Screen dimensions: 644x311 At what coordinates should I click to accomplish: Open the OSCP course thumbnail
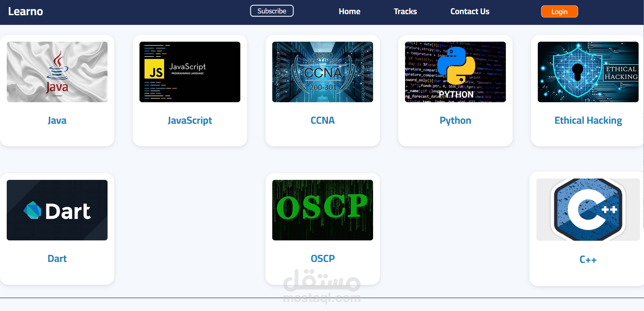(323, 210)
